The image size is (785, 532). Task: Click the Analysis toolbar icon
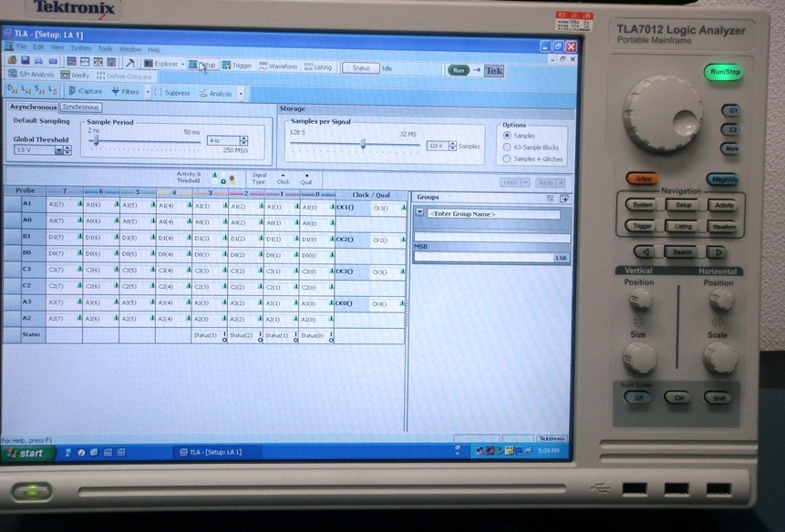click(x=203, y=93)
